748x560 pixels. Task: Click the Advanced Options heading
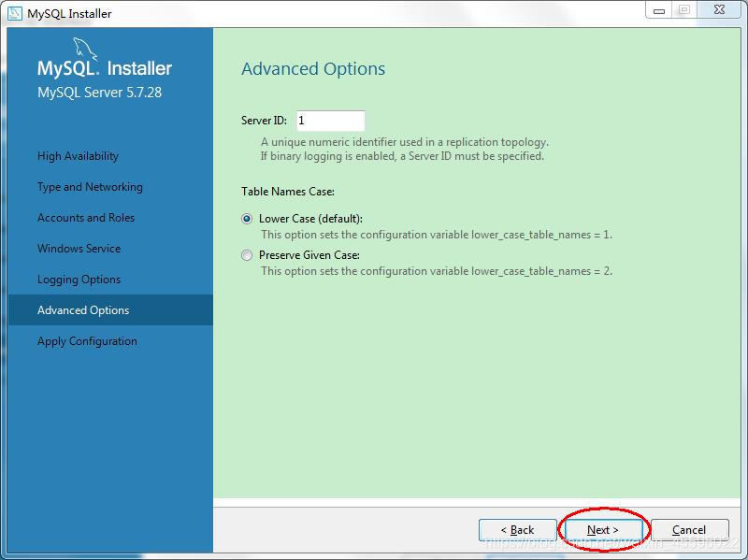pyautogui.click(x=313, y=68)
